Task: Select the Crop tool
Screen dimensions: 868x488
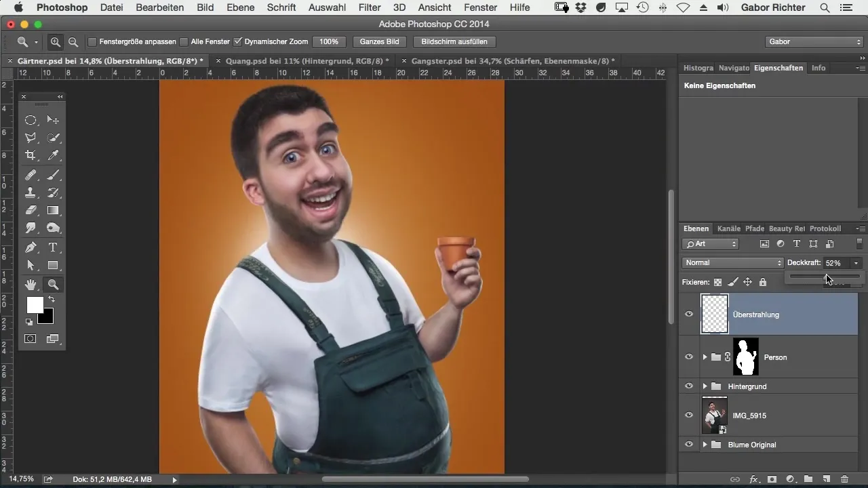Action: point(31,155)
